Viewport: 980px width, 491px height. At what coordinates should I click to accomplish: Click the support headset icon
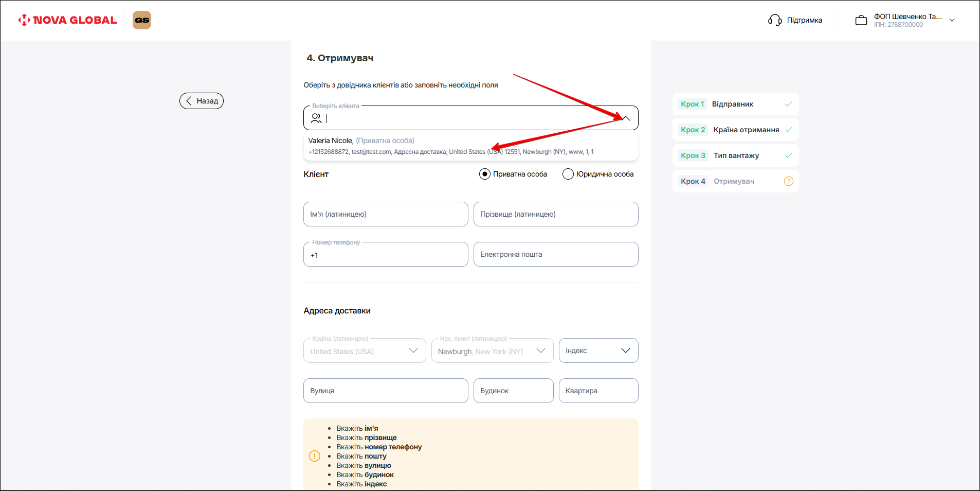(x=775, y=20)
